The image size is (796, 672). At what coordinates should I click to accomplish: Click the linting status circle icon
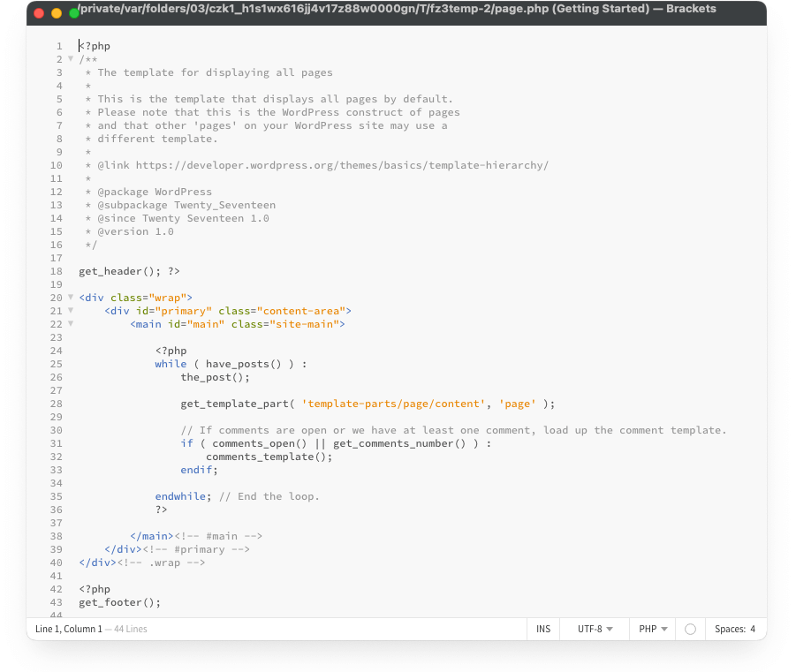[x=690, y=629]
